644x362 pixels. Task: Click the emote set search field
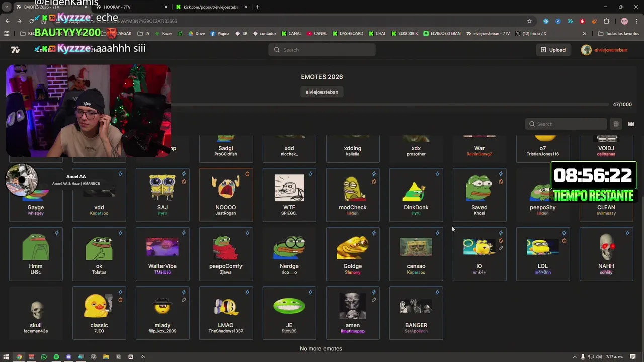[566, 124]
